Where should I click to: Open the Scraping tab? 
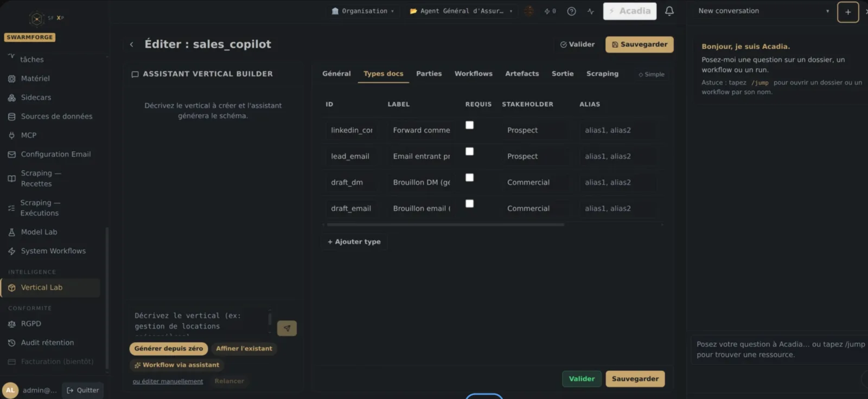pos(602,74)
